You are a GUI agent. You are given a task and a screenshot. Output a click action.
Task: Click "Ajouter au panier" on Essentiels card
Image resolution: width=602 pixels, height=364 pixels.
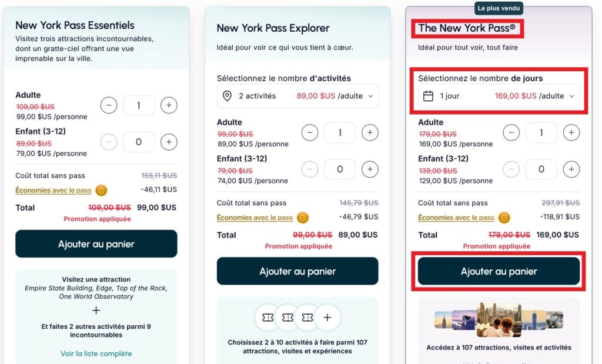pos(96,244)
